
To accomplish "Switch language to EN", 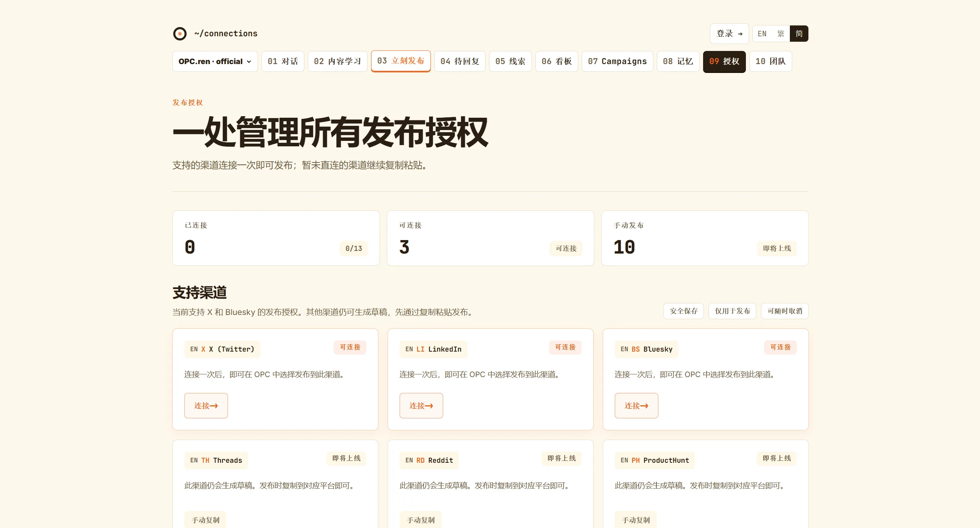I will coord(762,34).
